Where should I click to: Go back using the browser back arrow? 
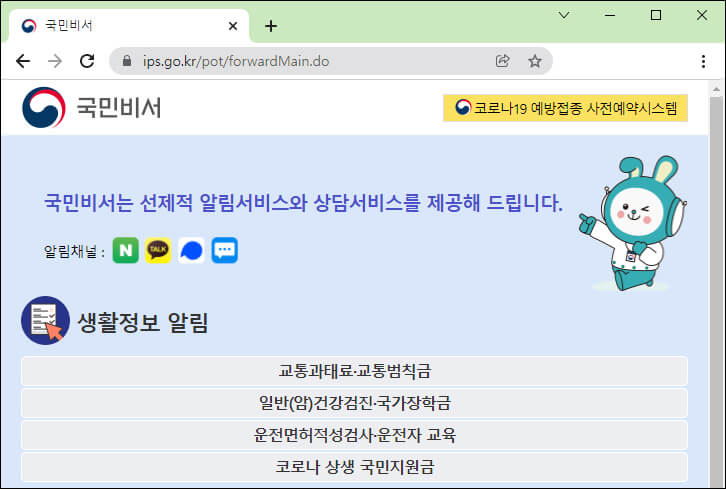pos(23,61)
